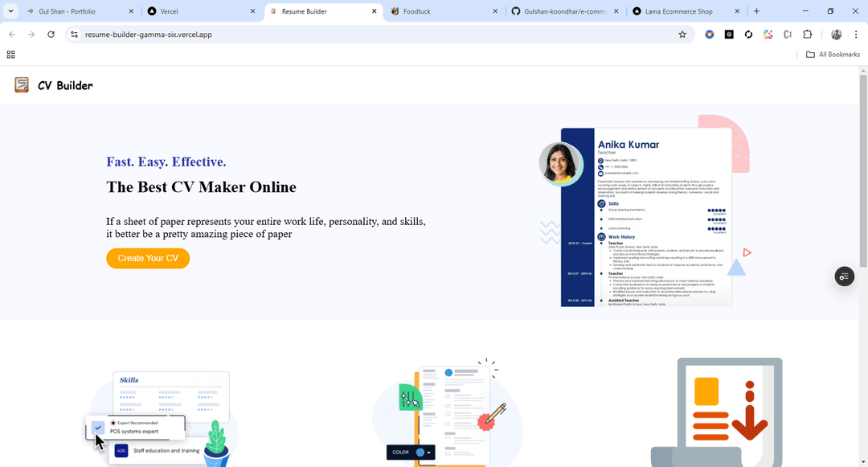
Task: Reload the Resume Builder page
Action: pos(51,35)
